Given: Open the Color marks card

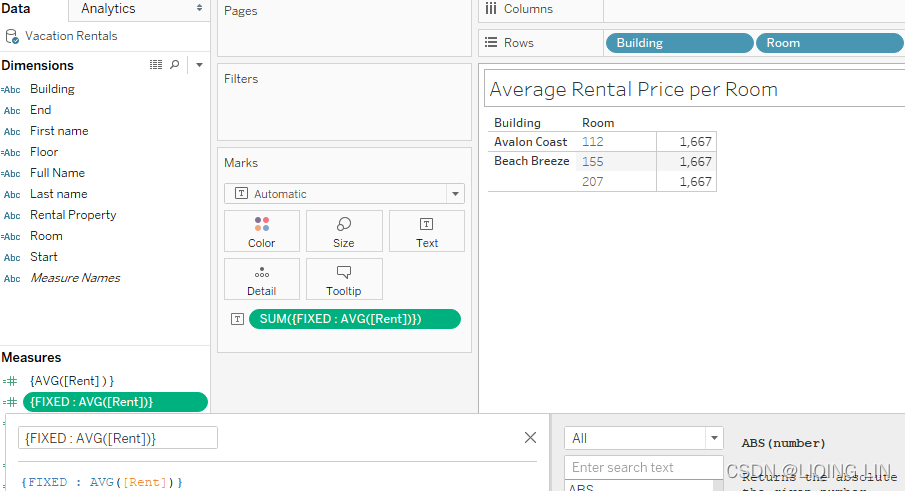Looking at the screenshot, I should pos(261,231).
